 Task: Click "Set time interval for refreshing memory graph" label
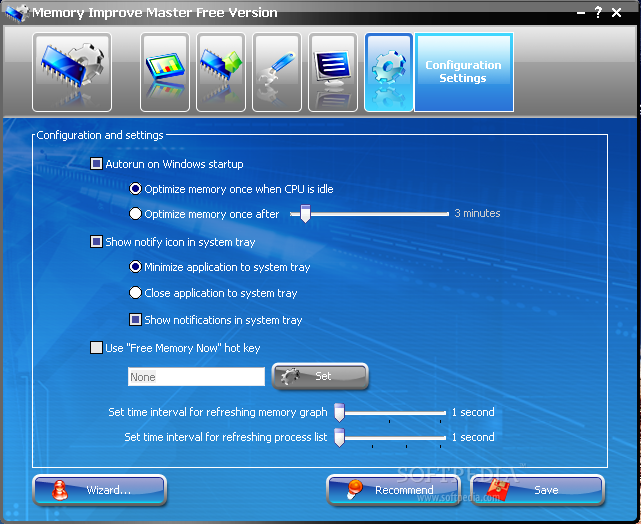tap(218, 412)
